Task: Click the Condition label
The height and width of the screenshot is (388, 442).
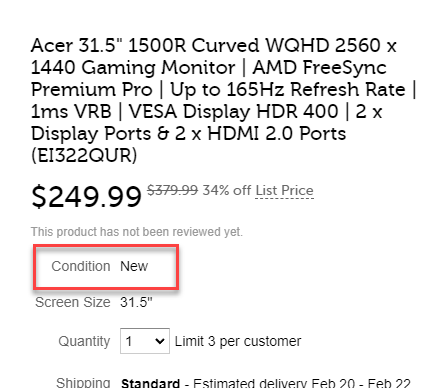Action: (81, 266)
